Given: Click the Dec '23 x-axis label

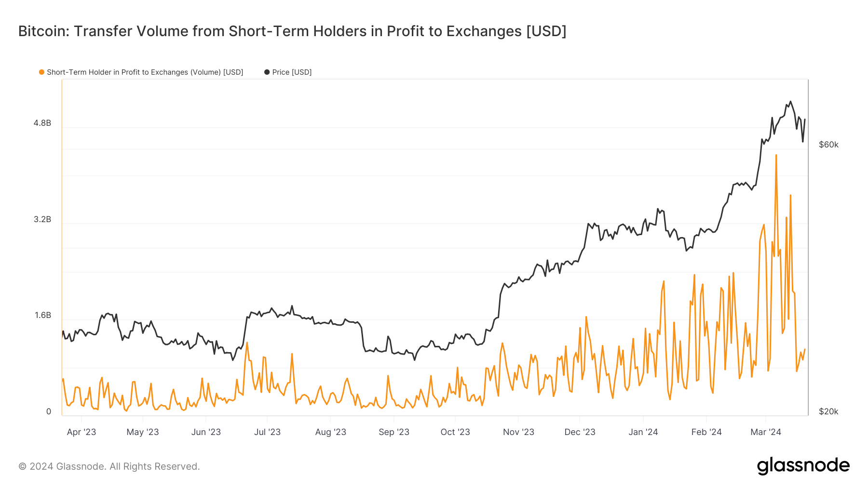Looking at the screenshot, I should click(580, 432).
